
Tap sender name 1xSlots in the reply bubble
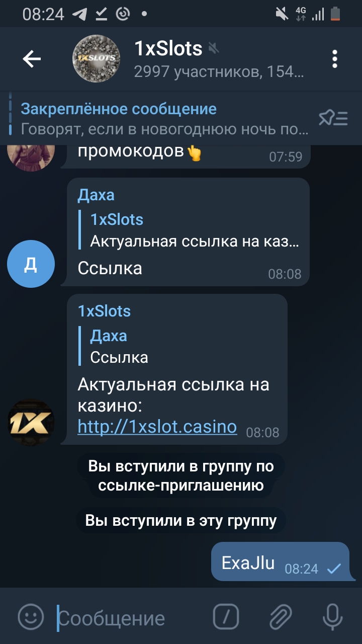104,311
